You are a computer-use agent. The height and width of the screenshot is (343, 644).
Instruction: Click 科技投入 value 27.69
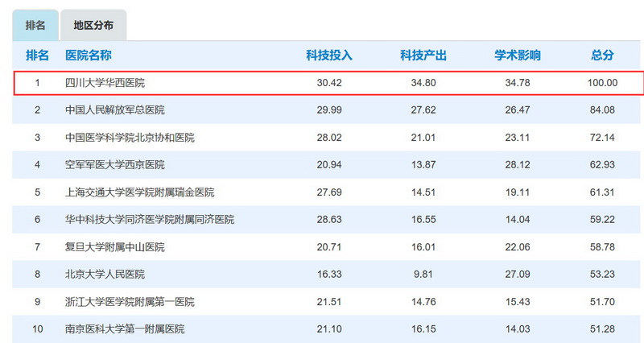click(329, 192)
